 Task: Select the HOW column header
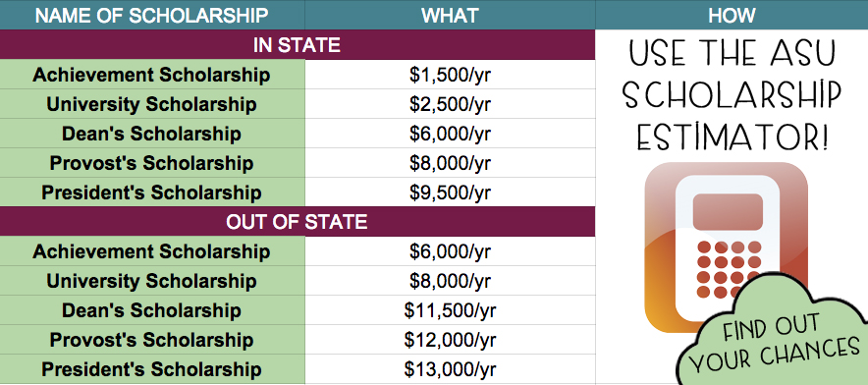pyautogui.click(x=732, y=15)
